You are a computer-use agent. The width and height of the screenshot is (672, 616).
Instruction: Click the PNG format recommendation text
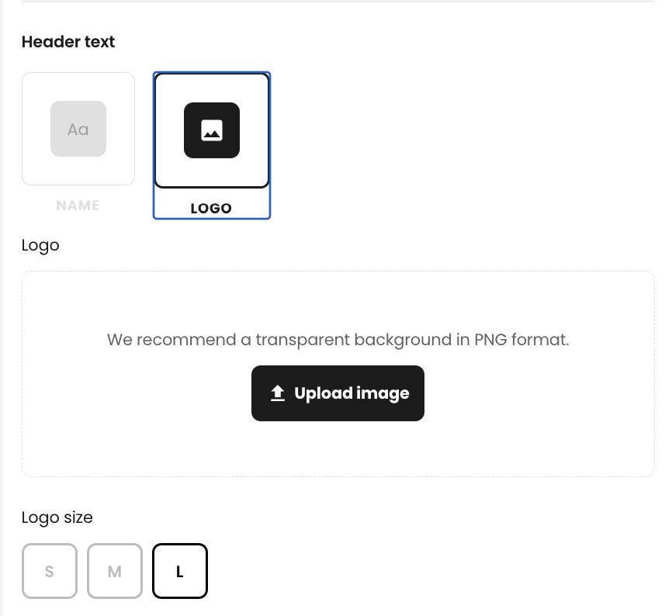click(x=338, y=340)
